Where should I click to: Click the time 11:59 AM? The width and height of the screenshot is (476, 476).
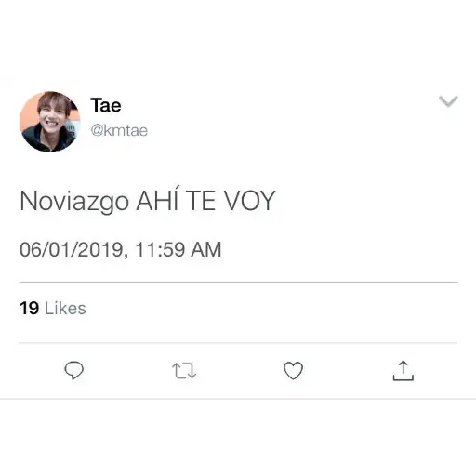[x=178, y=250]
